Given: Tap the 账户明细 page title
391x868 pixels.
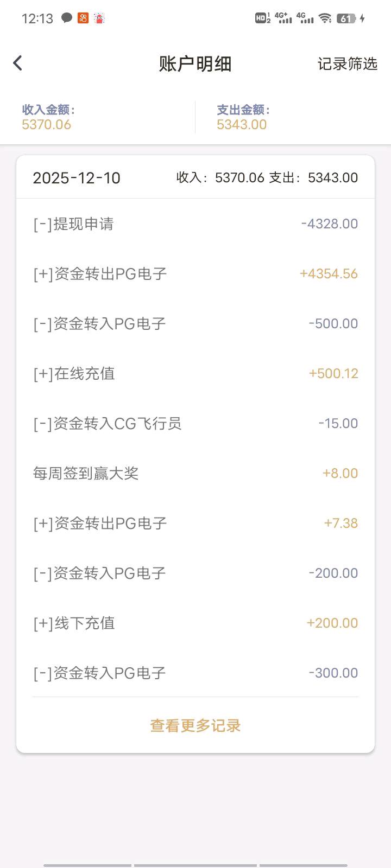Looking at the screenshot, I should pos(195,64).
